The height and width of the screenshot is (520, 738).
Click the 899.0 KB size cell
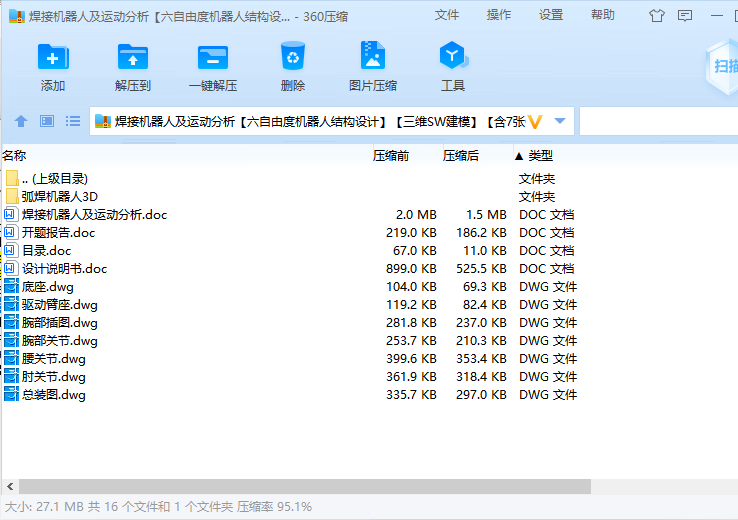click(x=411, y=269)
